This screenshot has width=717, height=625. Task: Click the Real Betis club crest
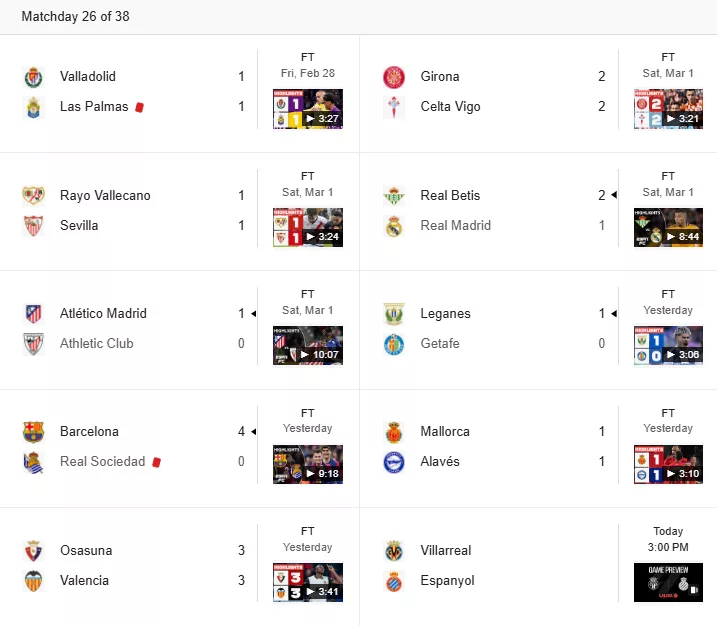394,196
